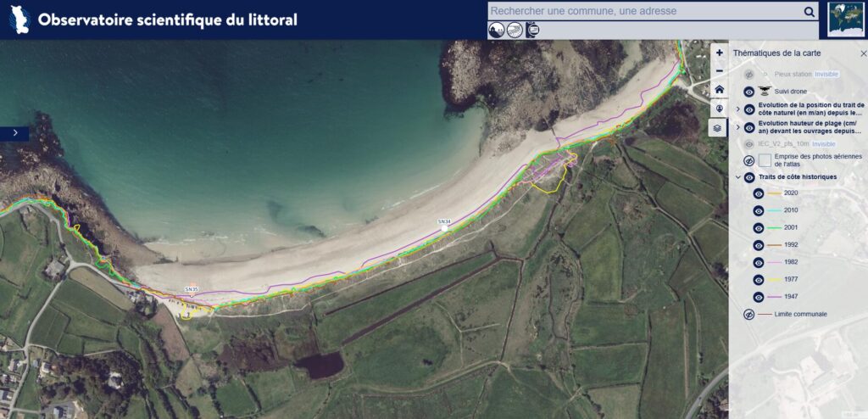Expand the left side panel arrow
Viewport: 868px width, 419px height.
[15, 133]
